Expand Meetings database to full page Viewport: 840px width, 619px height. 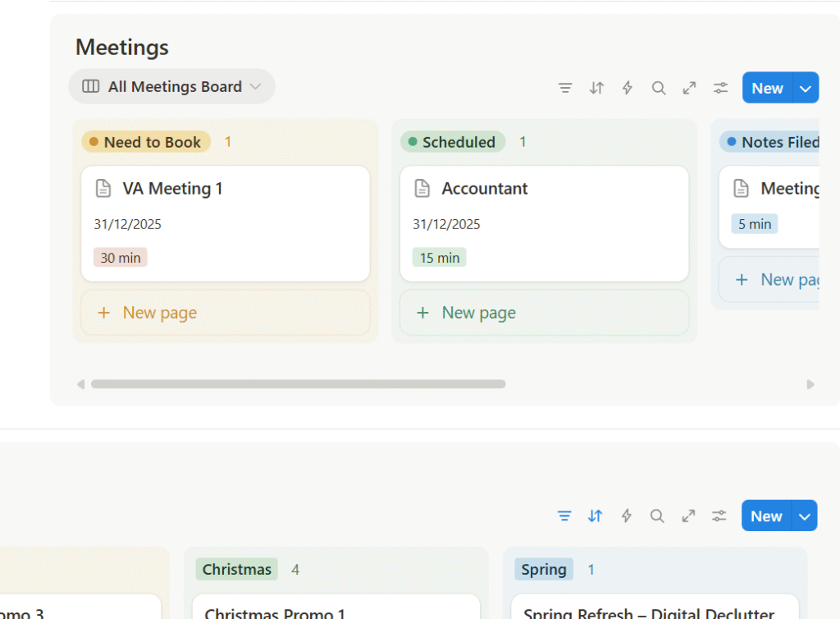690,88
